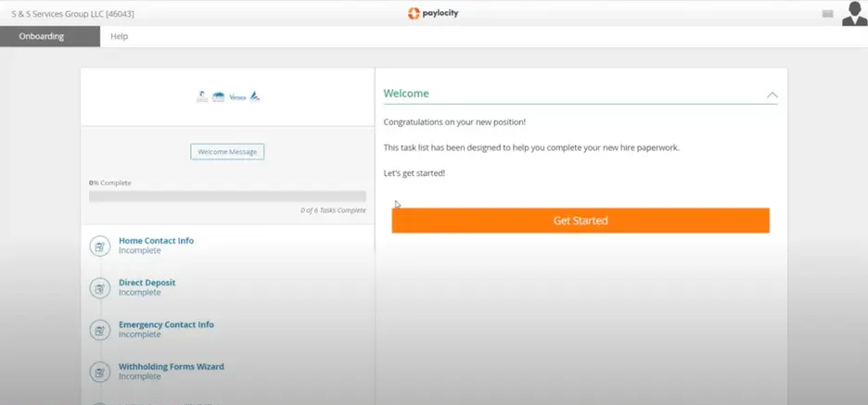Image resolution: width=868 pixels, height=405 pixels.
Task: Click Incomplete status under Withholding Forms Wizard
Action: coord(139,377)
